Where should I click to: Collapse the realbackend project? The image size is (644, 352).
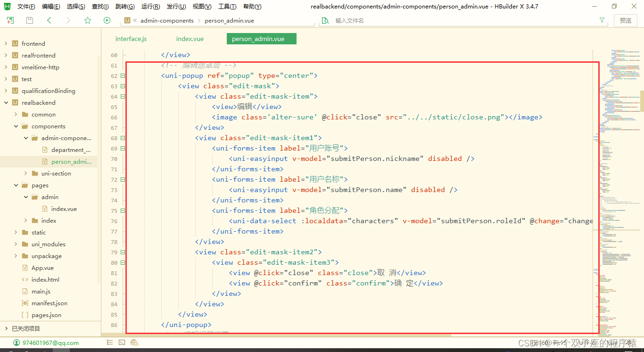coord(6,102)
